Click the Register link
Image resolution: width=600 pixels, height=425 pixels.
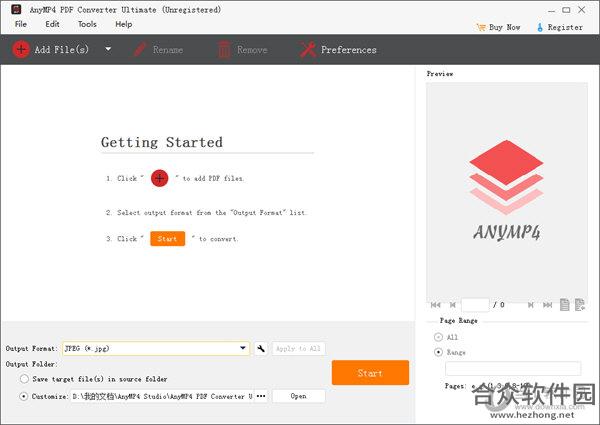point(560,27)
